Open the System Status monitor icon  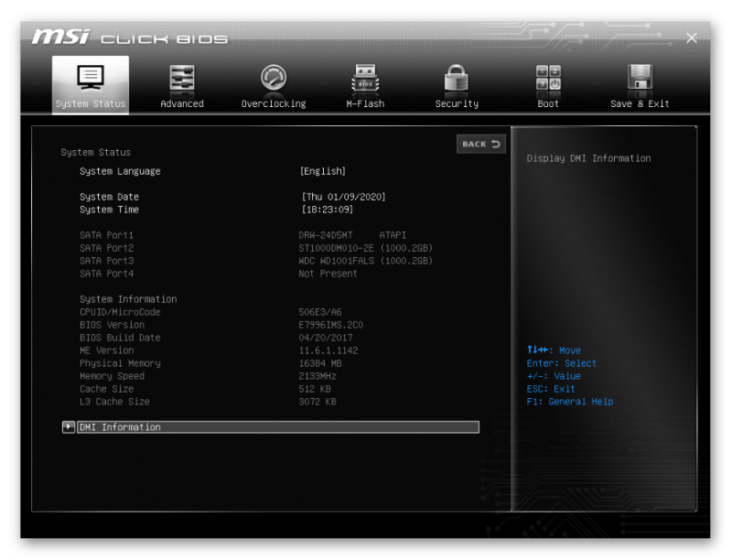[x=90, y=77]
